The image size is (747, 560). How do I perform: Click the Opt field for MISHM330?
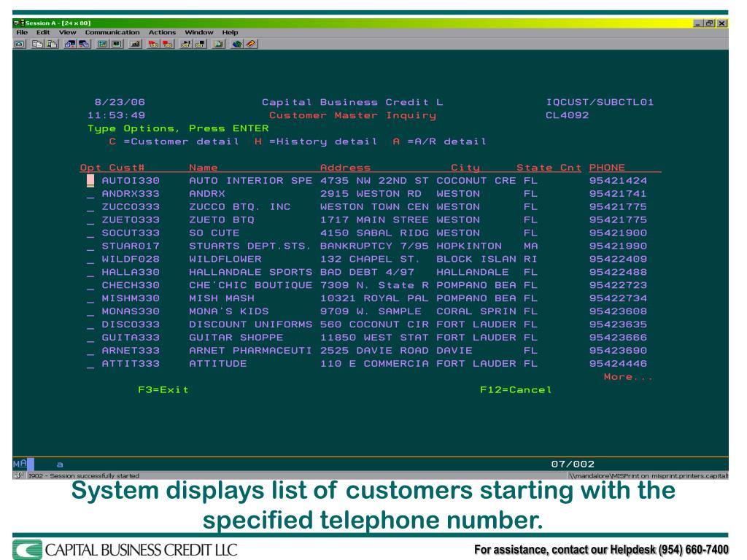90,299
